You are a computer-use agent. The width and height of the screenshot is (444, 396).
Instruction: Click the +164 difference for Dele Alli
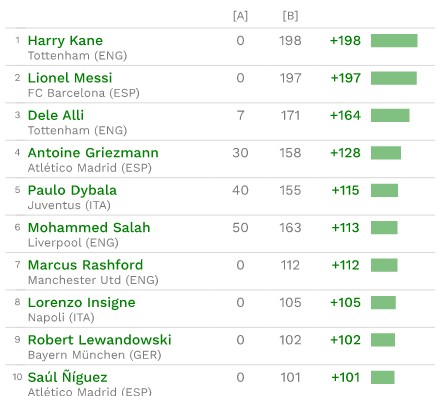pyautogui.click(x=345, y=116)
